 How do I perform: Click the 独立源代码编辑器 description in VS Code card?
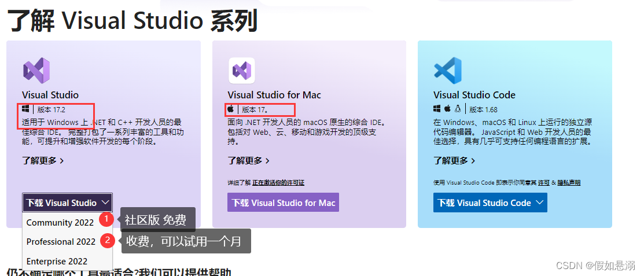tap(513, 132)
